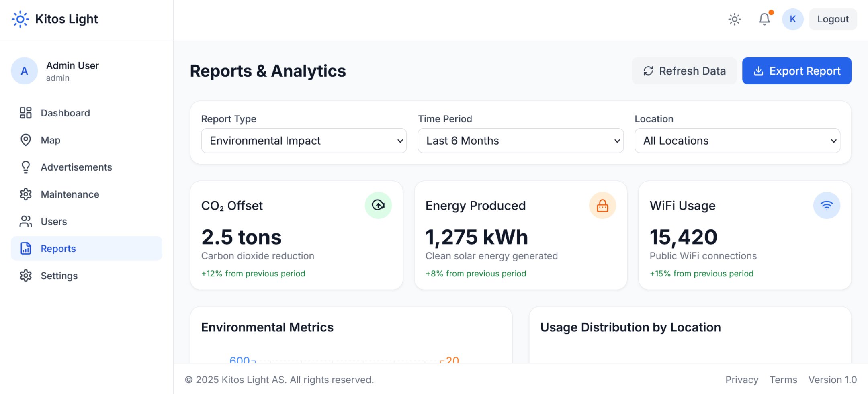
Task: Click the Export Report button
Action: tap(796, 71)
